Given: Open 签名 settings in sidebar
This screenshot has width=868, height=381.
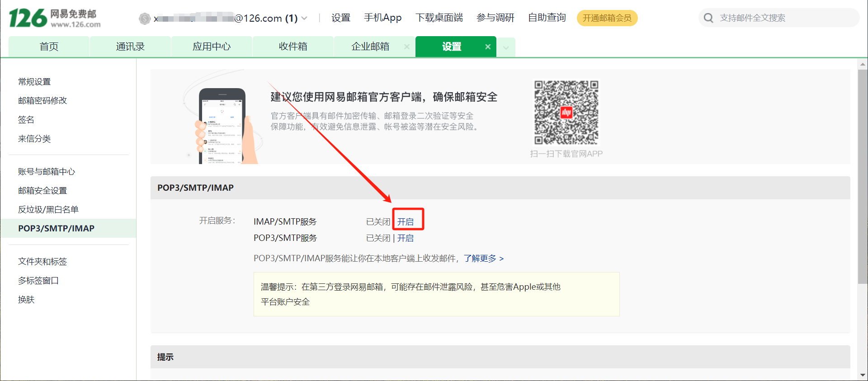Looking at the screenshot, I should point(26,120).
